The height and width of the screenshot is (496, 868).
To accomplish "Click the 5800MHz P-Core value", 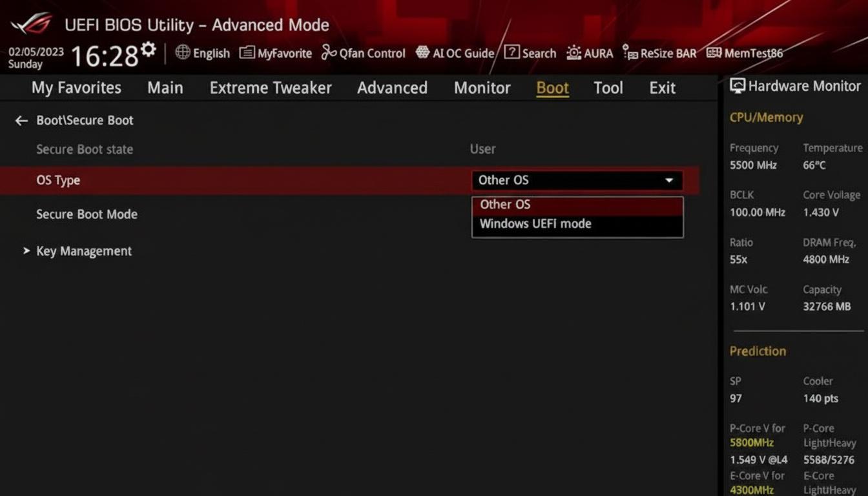I will 752,443.
